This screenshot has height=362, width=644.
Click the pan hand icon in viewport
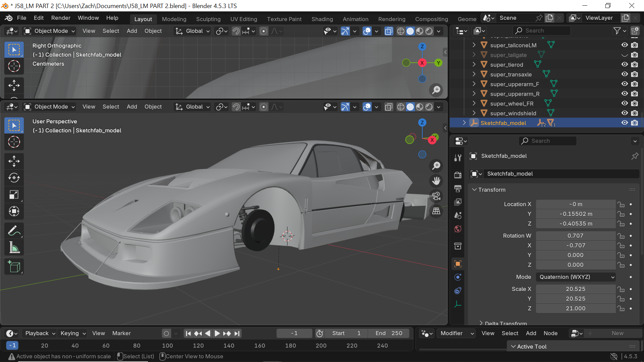[x=436, y=181]
